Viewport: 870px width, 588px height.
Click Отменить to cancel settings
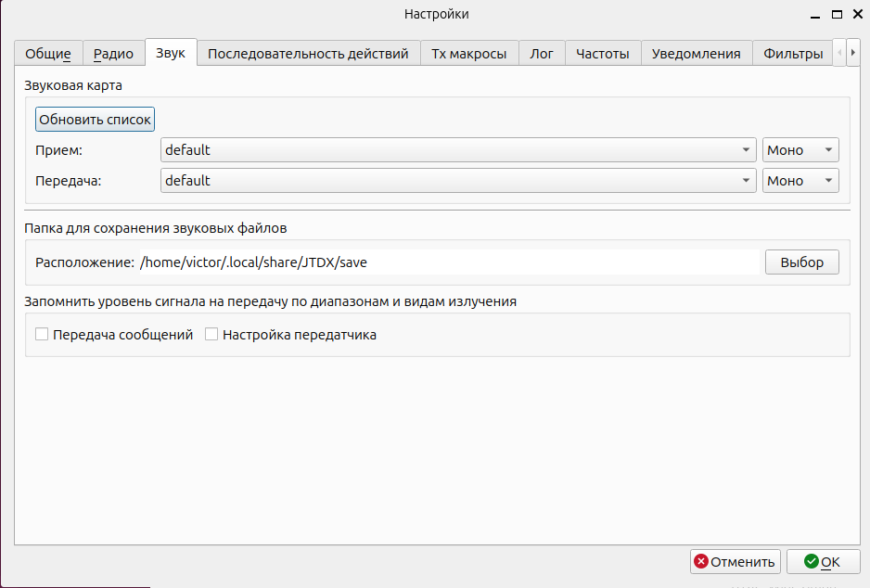pyautogui.click(x=736, y=561)
